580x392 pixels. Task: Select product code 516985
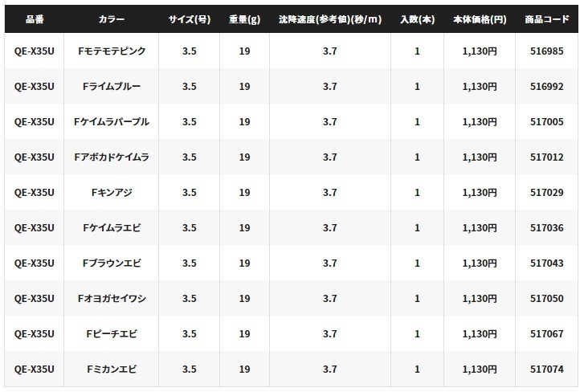click(x=545, y=51)
